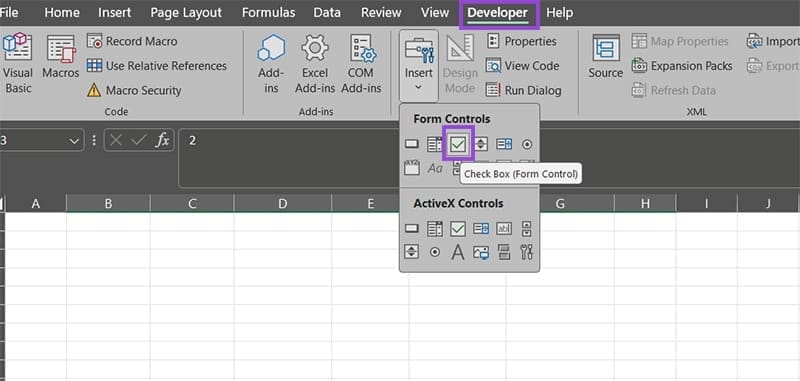Viewport: 800px width, 381px height.
Task: Select column C header
Action: 192,204
